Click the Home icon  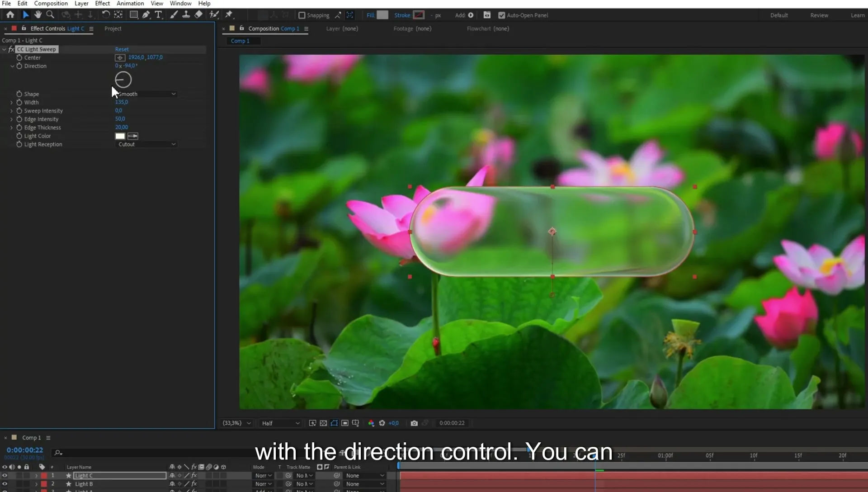point(10,14)
